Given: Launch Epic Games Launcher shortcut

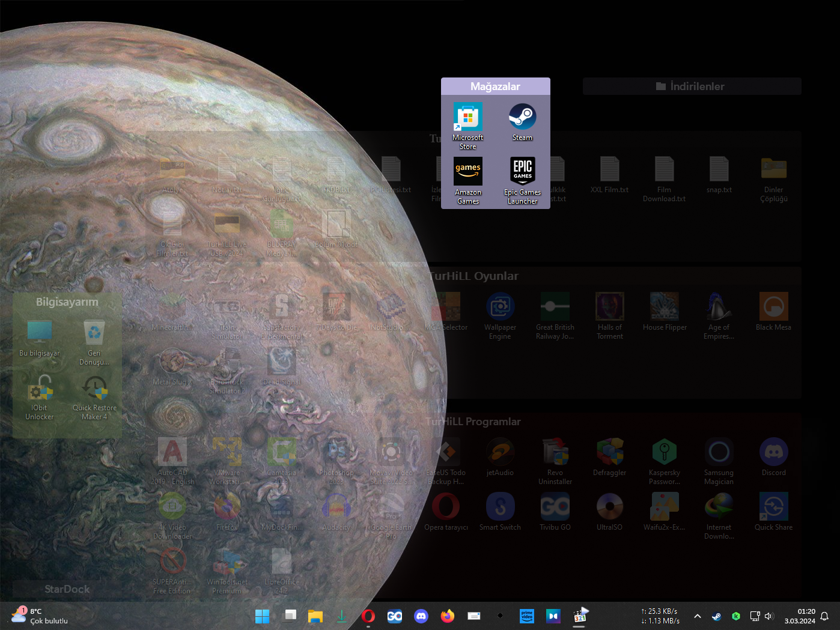Looking at the screenshot, I should point(522,181).
